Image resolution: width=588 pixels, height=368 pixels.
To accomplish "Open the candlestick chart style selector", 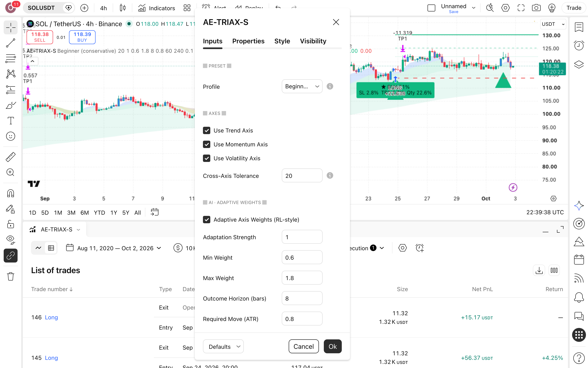I will [123, 8].
